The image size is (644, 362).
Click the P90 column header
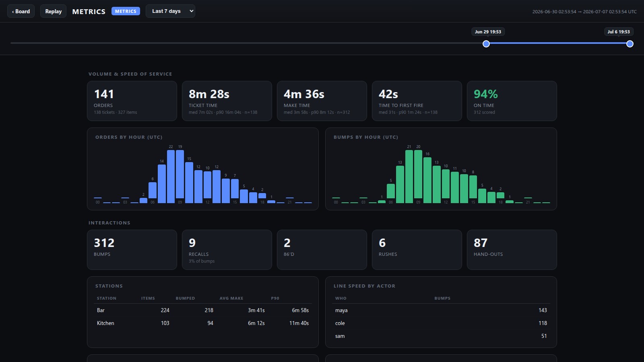pos(275,298)
